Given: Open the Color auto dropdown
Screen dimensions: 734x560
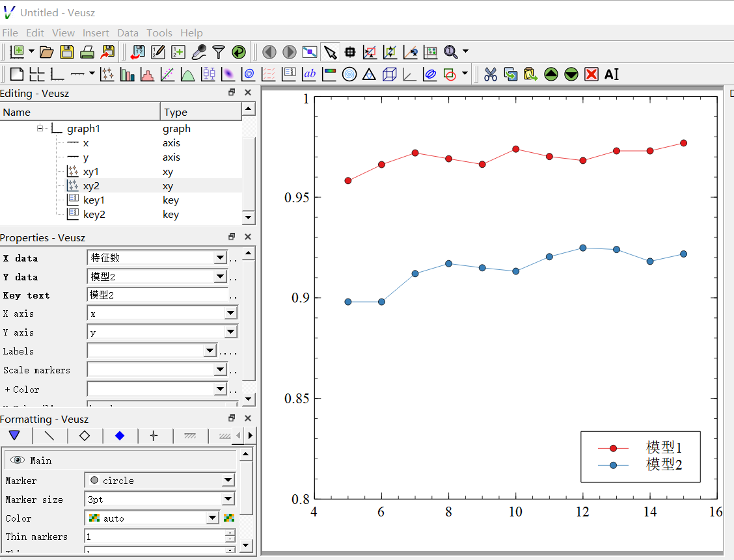Looking at the screenshot, I should pos(213,518).
